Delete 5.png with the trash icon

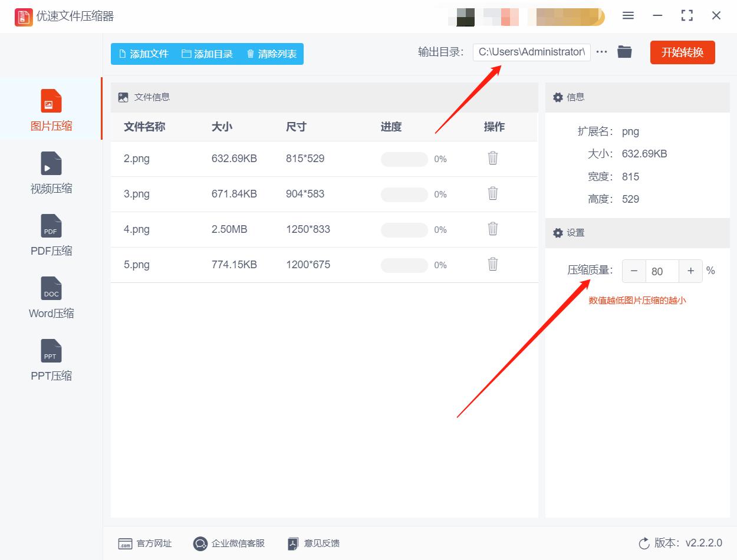click(492, 264)
